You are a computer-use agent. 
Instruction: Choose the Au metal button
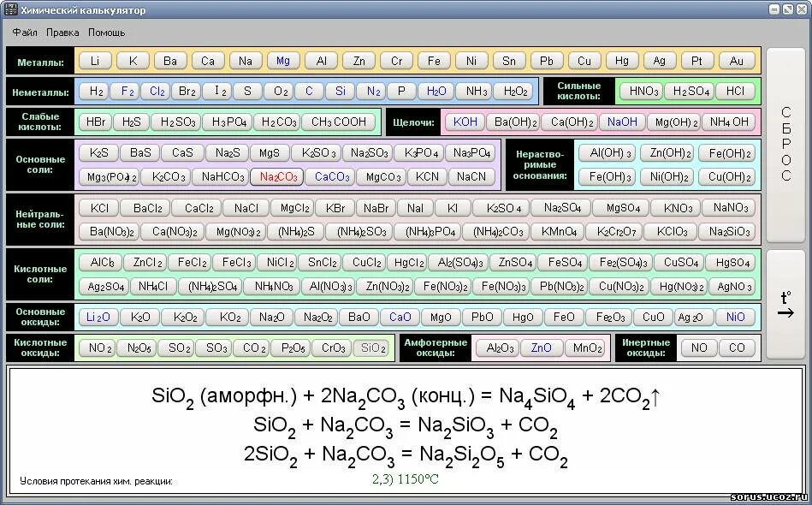pos(736,61)
